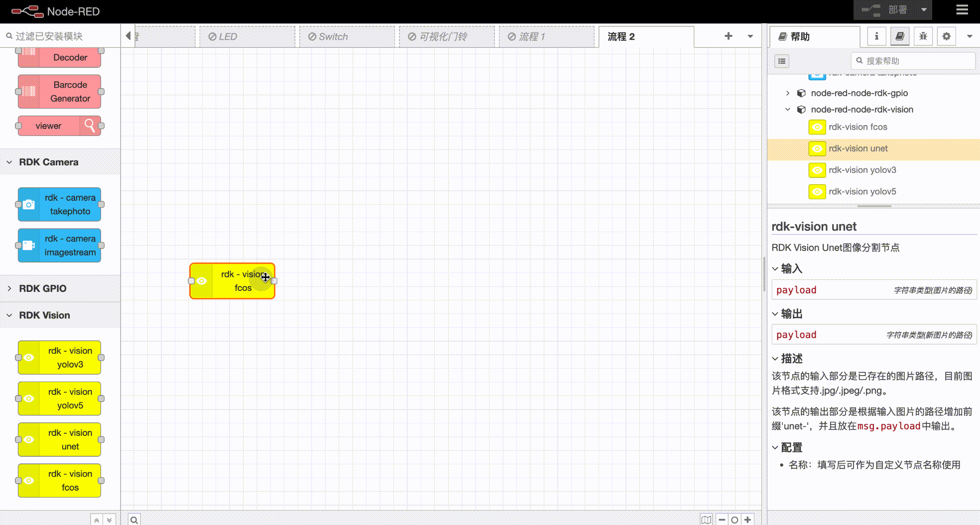Open the canvas search magnifier
The width and height of the screenshot is (980, 525).
134,520
